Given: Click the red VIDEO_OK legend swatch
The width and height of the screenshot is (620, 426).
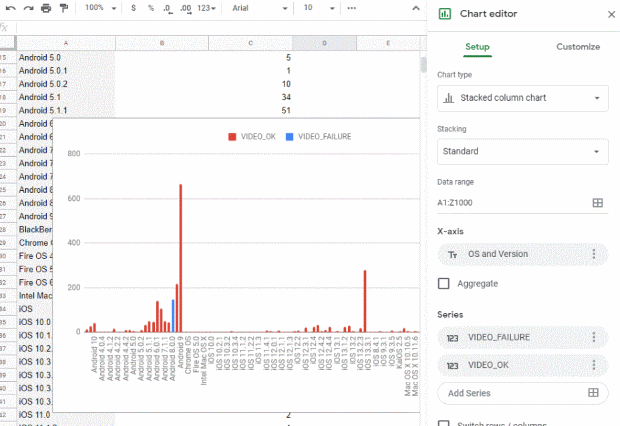Looking at the screenshot, I should point(232,136).
